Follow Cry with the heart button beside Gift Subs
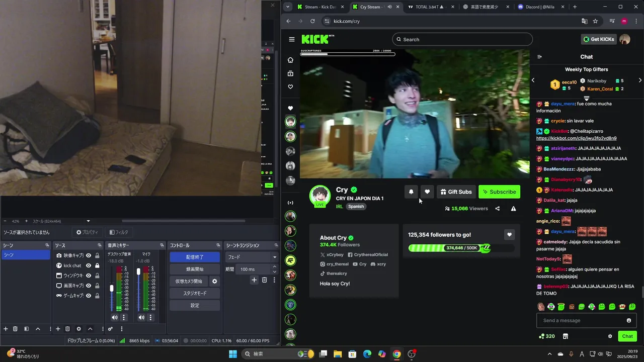The height and width of the screenshot is (362, 644). point(427,192)
